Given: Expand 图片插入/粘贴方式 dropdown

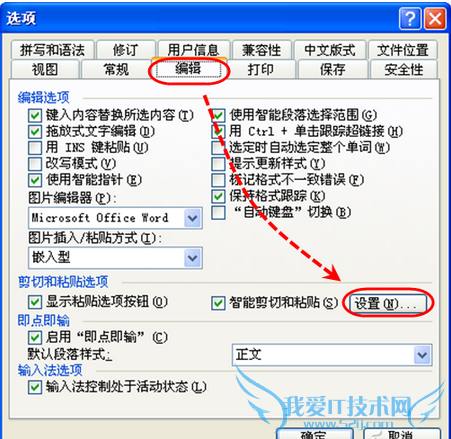Looking at the screenshot, I should (193, 258).
